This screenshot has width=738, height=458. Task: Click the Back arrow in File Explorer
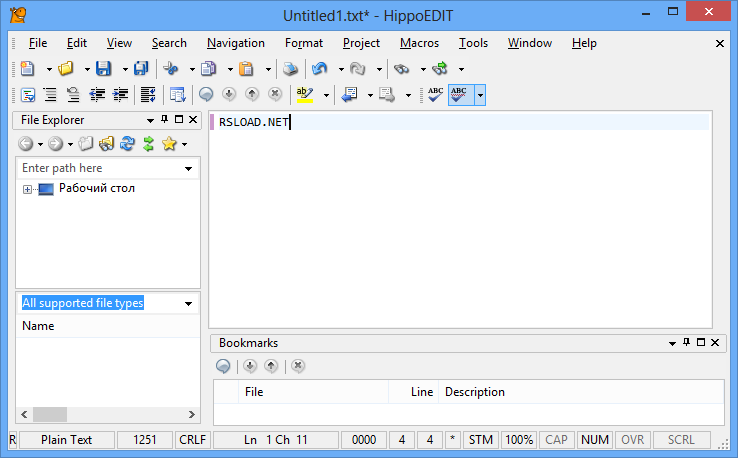(26, 143)
